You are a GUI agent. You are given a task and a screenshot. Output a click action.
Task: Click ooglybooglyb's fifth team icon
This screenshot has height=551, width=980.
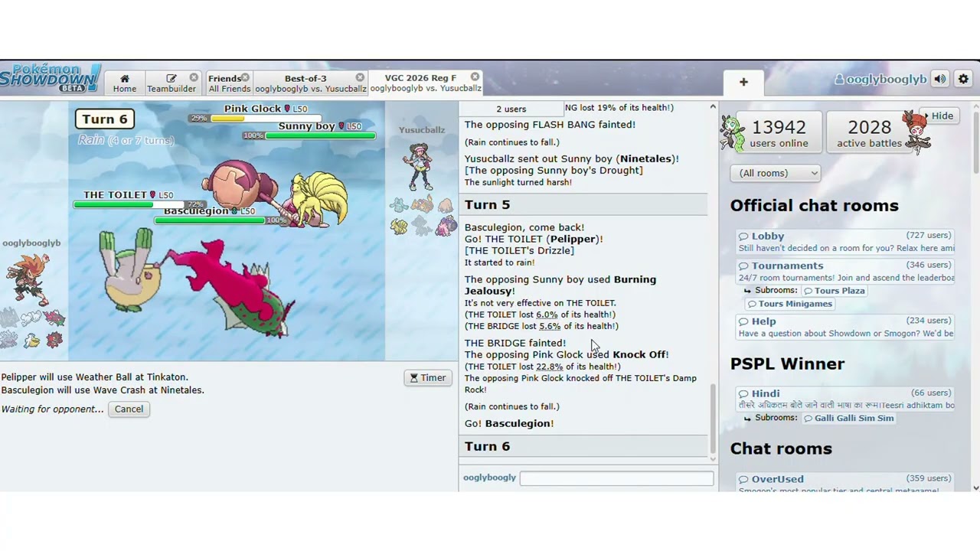[31, 340]
